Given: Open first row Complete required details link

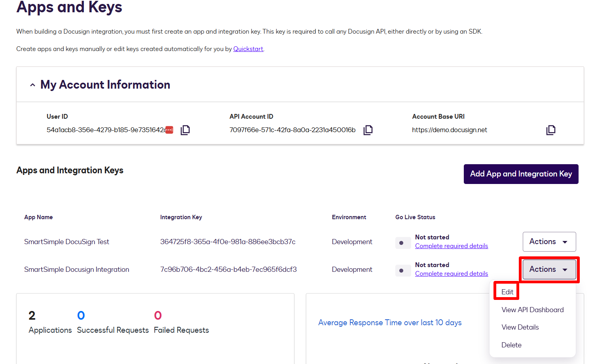Looking at the screenshot, I should [x=452, y=246].
